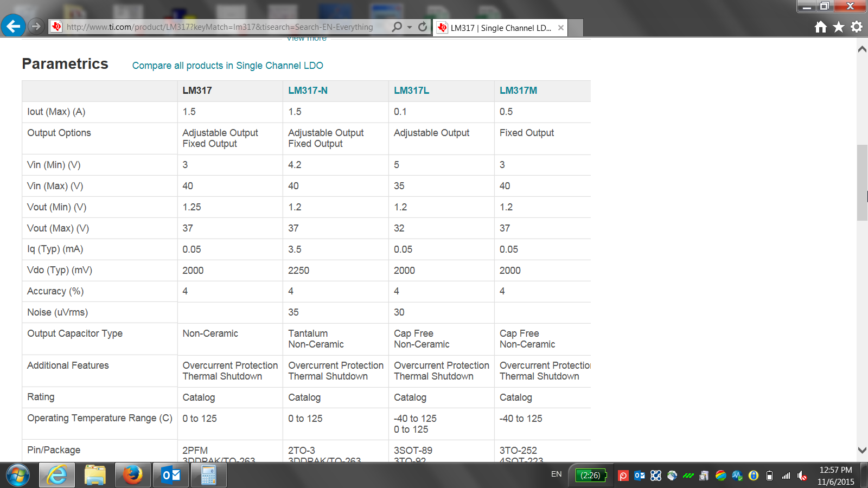Image resolution: width=868 pixels, height=488 pixels.
Task: Click the Iq (Typ) (mA) row label
Action: tap(55, 249)
